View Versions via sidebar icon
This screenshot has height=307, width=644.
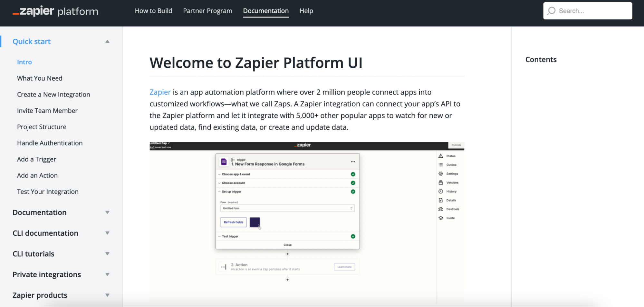click(441, 182)
